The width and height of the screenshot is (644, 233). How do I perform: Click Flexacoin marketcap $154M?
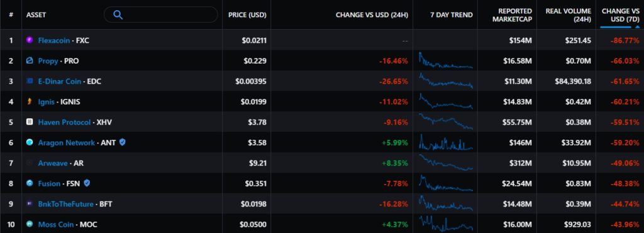521,40
